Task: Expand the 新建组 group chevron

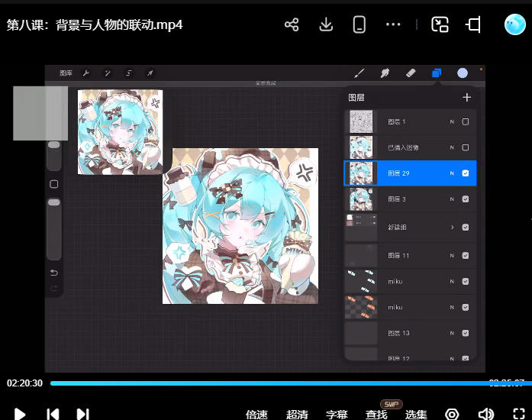Action: (x=452, y=228)
